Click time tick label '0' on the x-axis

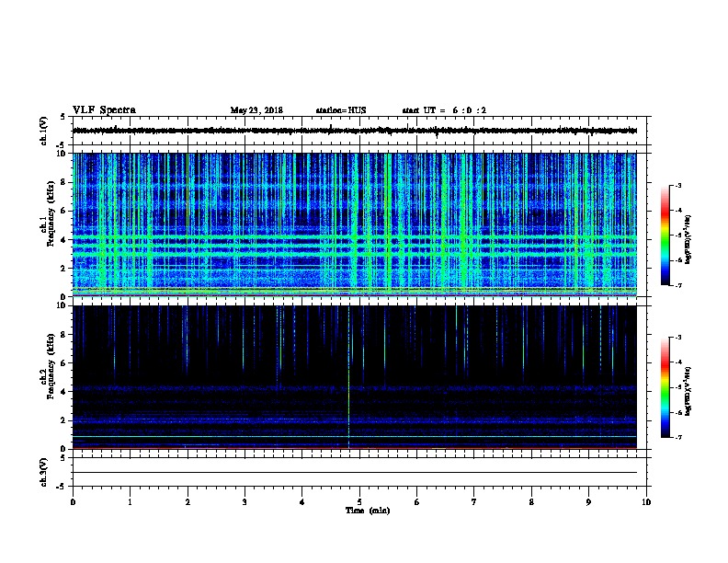[x=73, y=501]
